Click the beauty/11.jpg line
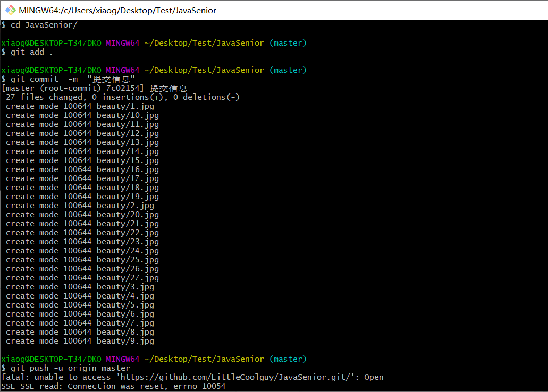Viewport: 548px width, 392px height. pos(82,124)
